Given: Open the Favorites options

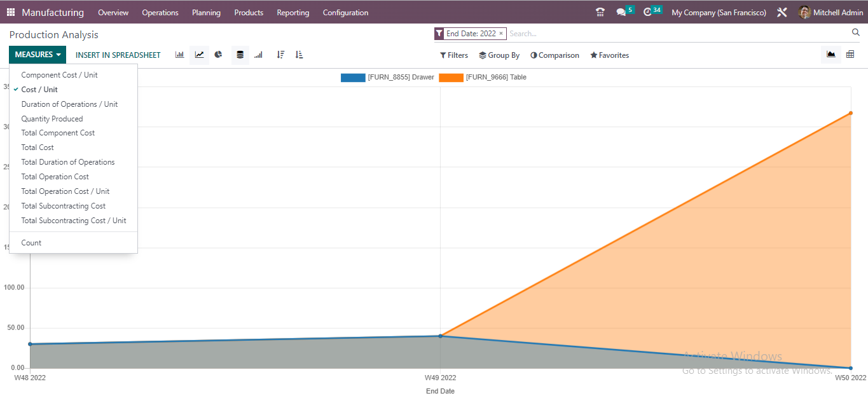Looking at the screenshot, I should [609, 55].
